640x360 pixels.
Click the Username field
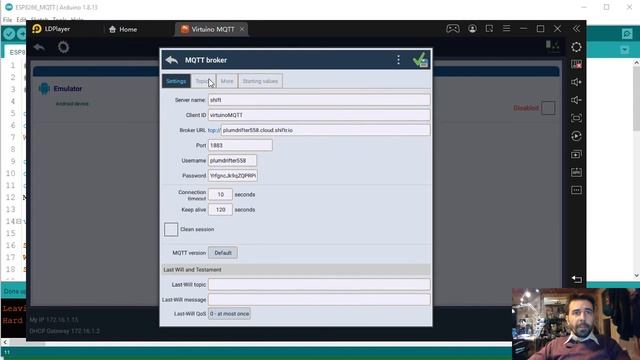[x=232, y=160]
